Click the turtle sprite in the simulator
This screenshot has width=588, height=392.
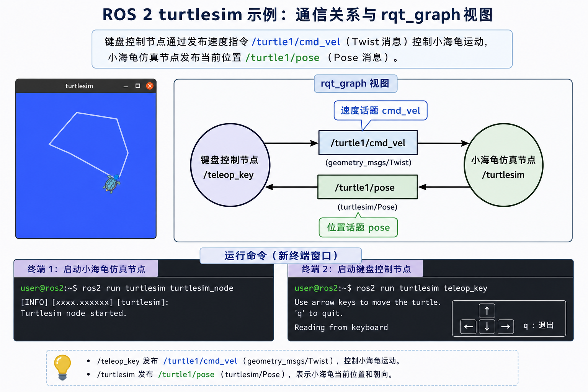tap(112, 184)
